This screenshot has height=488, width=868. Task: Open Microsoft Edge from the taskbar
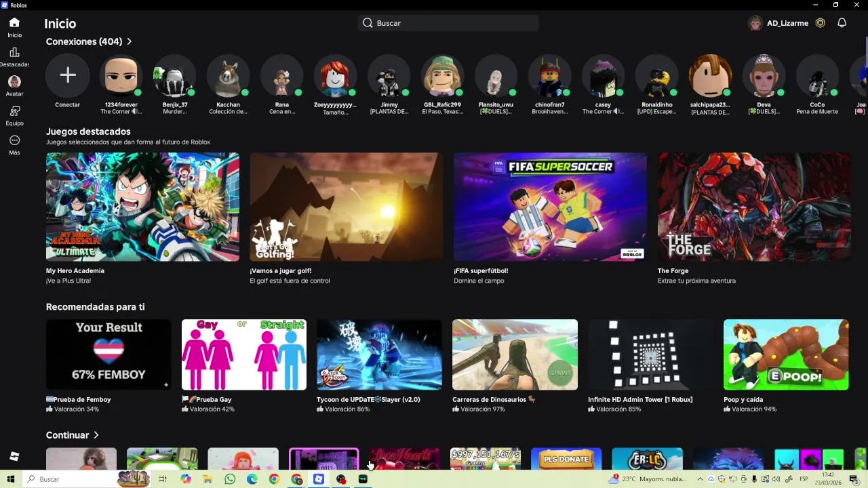click(x=252, y=479)
